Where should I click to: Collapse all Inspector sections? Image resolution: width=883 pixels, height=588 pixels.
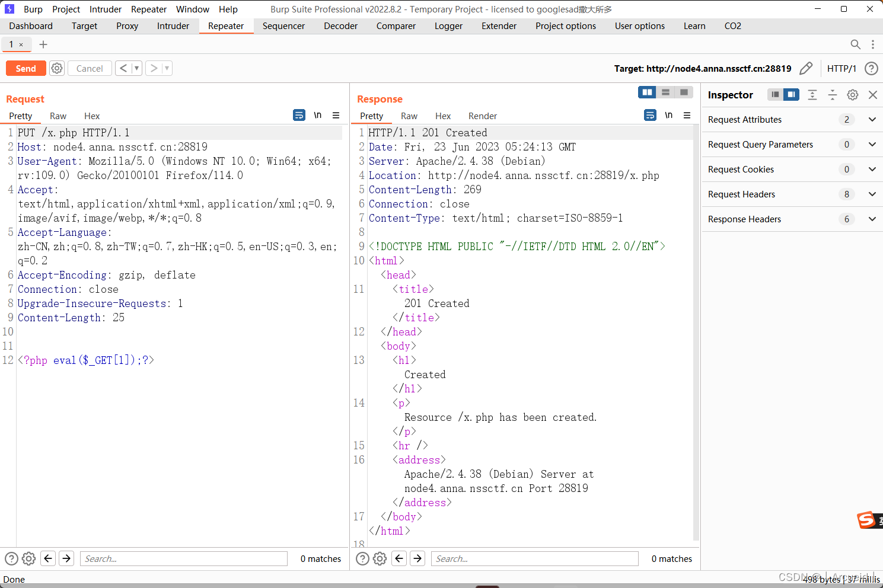pyautogui.click(x=833, y=95)
